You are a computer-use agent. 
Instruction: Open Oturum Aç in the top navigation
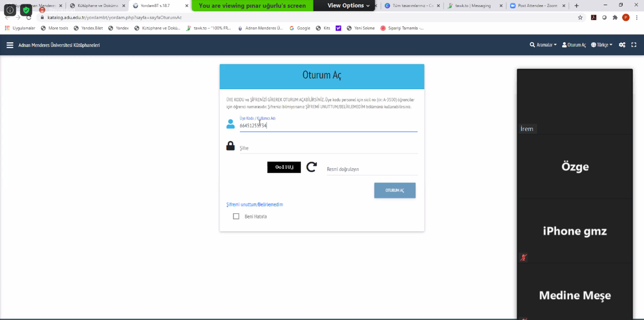pyautogui.click(x=574, y=45)
